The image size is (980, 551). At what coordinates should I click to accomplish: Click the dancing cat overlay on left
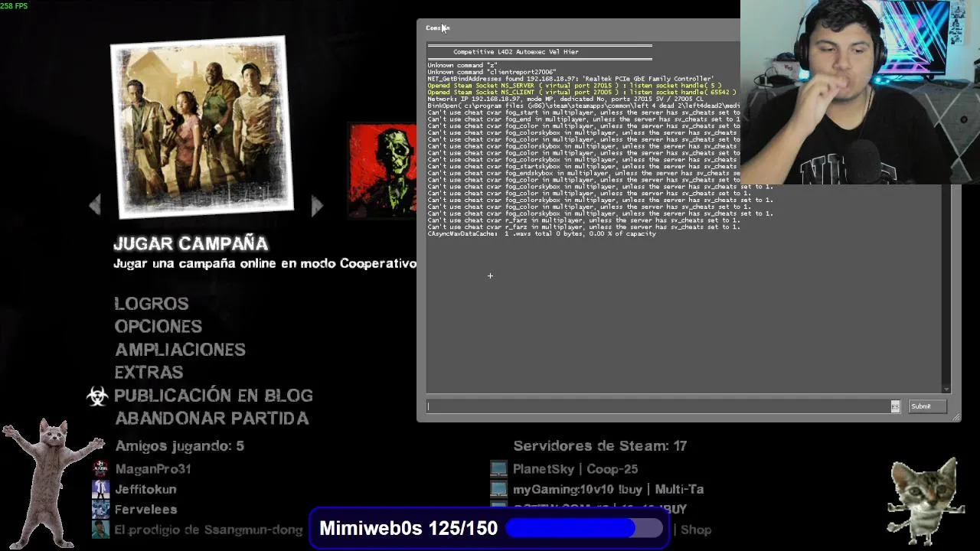click(53, 482)
